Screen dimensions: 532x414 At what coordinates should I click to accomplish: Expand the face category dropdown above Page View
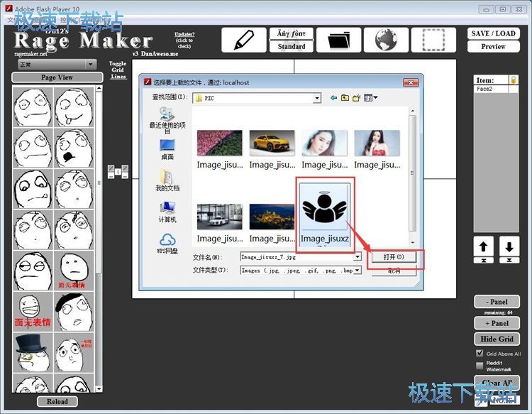tap(90, 65)
